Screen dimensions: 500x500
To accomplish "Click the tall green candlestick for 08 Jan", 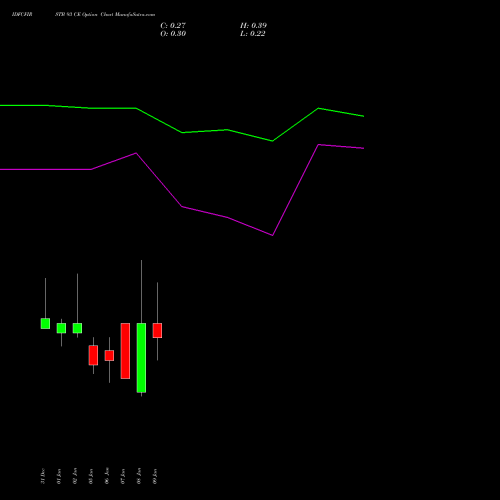I will click(141, 358).
